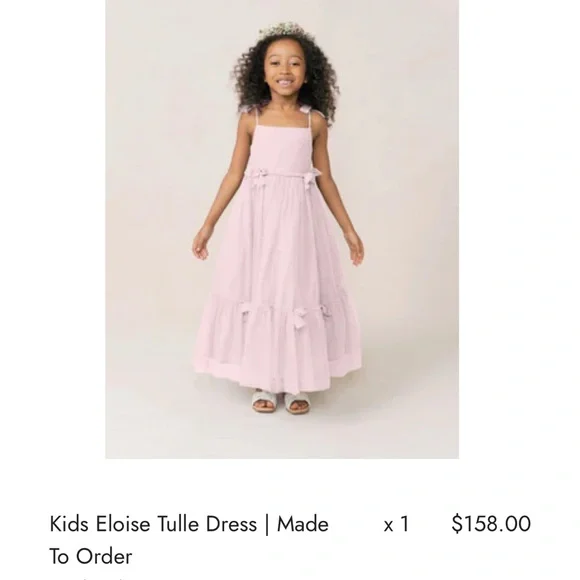The height and width of the screenshot is (580, 580).
Task: Select the $158.00 price text
Action: 491,524
